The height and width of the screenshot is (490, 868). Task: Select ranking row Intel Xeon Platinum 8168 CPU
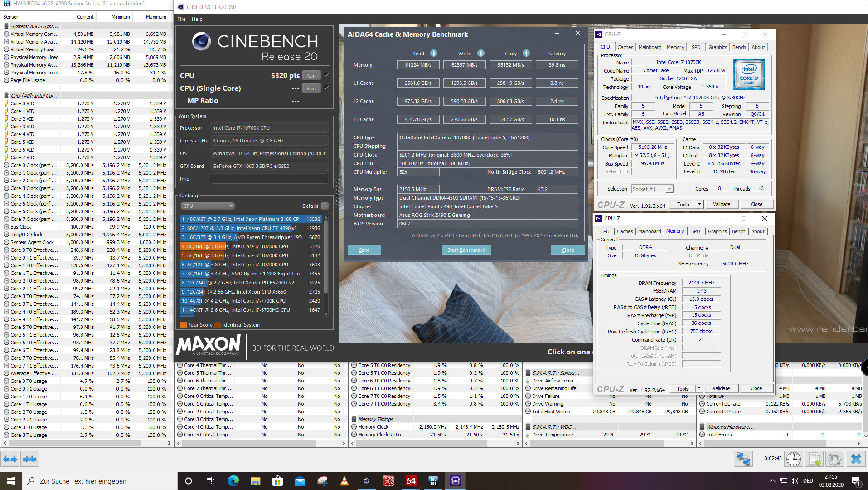tap(251, 219)
